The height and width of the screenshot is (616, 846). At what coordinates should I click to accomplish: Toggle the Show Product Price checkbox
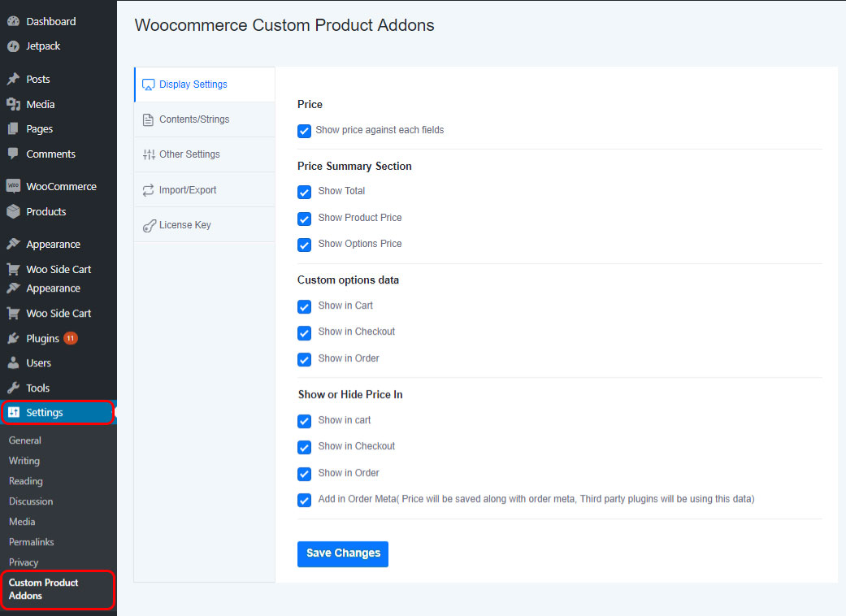click(304, 219)
